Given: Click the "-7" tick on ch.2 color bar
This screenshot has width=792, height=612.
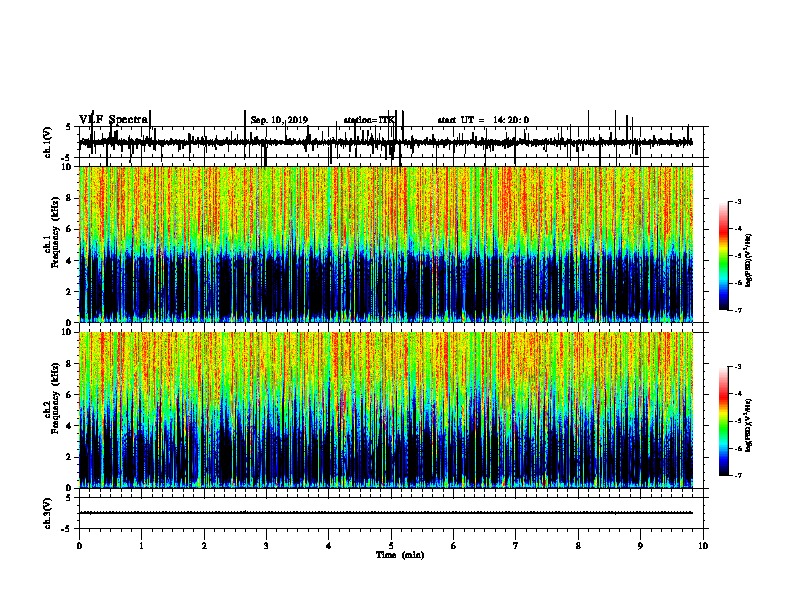Looking at the screenshot, I should 737,475.
